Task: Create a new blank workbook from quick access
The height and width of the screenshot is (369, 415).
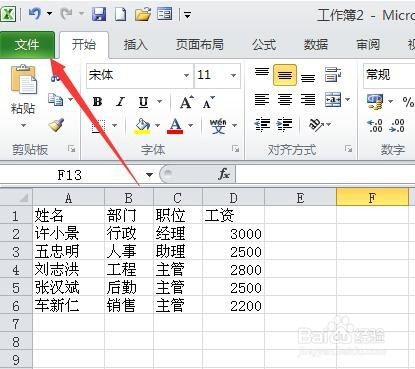Action: pyautogui.click(x=121, y=14)
